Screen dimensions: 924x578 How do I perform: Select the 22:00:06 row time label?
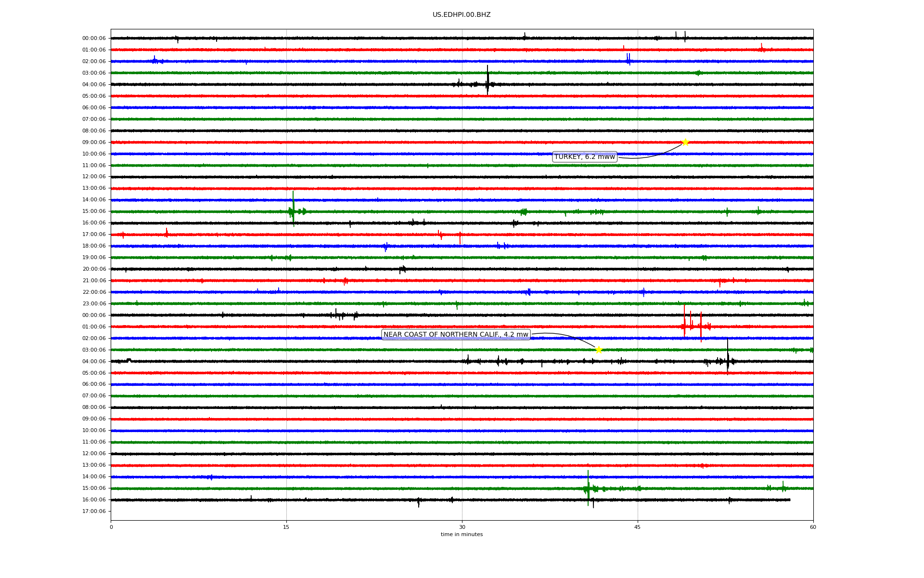click(94, 292)
